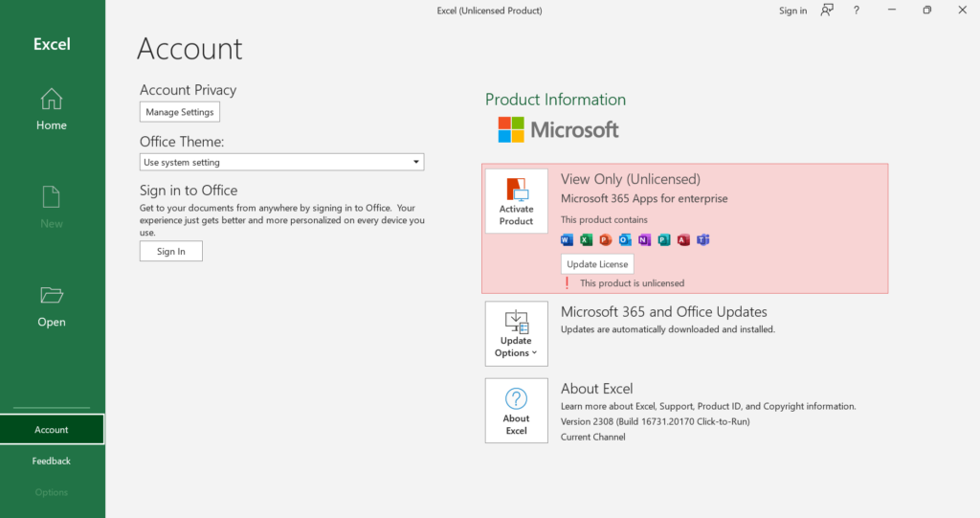Click 'This product contains' label

[x=604, y=219]
